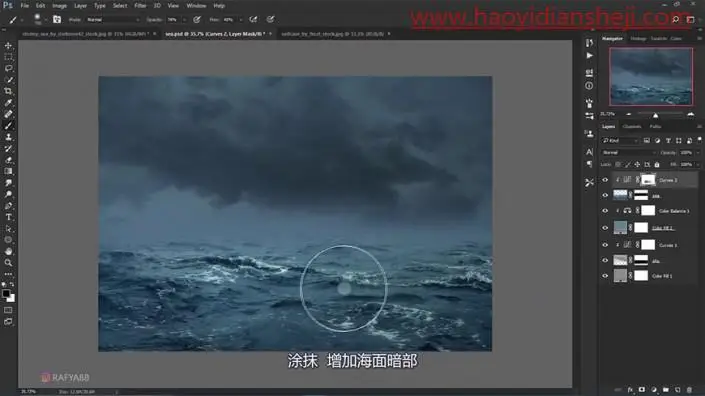Image resolution: width=705 pixels, height=396 pixels.
Task: Create a new group folder icon
Action: pyautogui.click(x=665, y=390)
